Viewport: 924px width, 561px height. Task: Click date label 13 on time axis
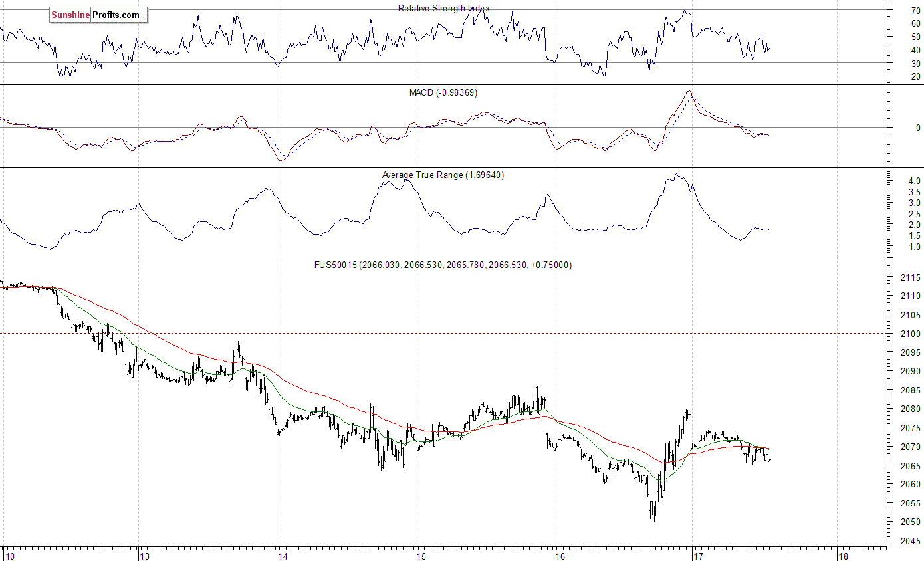[x=146, y=555]
